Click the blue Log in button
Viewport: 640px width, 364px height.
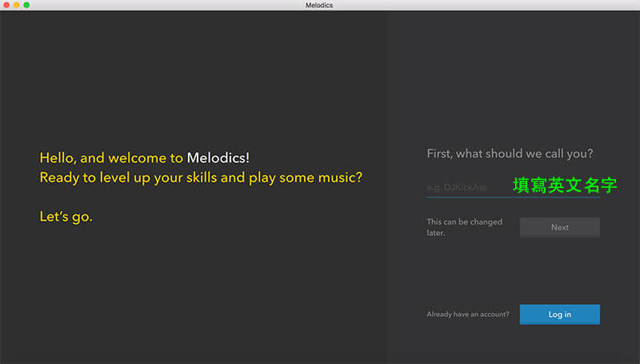point(559,314)
